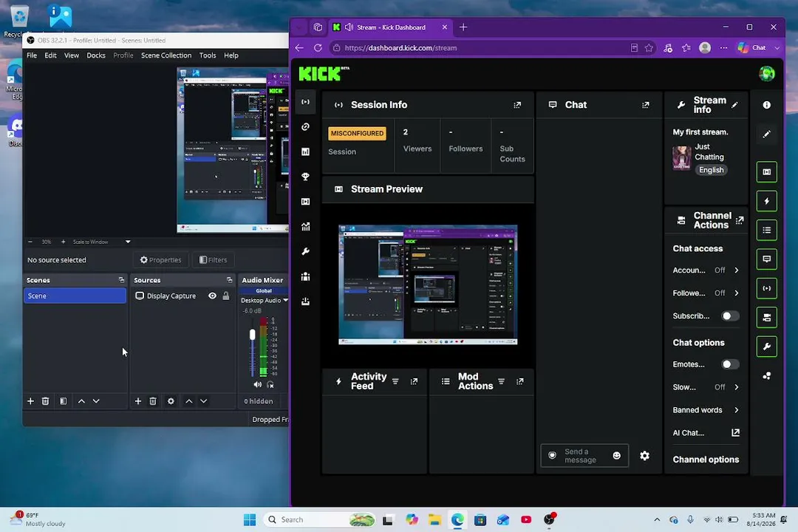Pop out the Channel Actions panel
The height and width of the screenshot is (532, 798).
(x=740, y=220)
